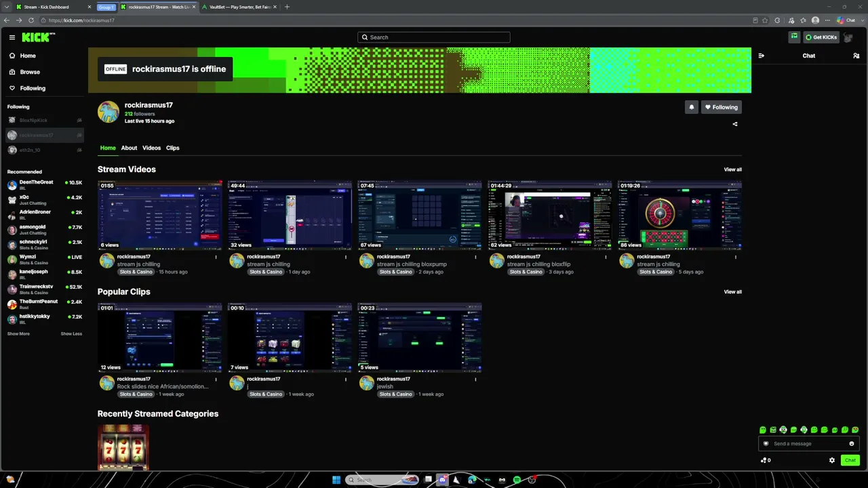The image size is (868, 488).
Task: Open the hamburger sidebar menu
Action: click(x=12, y=38)
